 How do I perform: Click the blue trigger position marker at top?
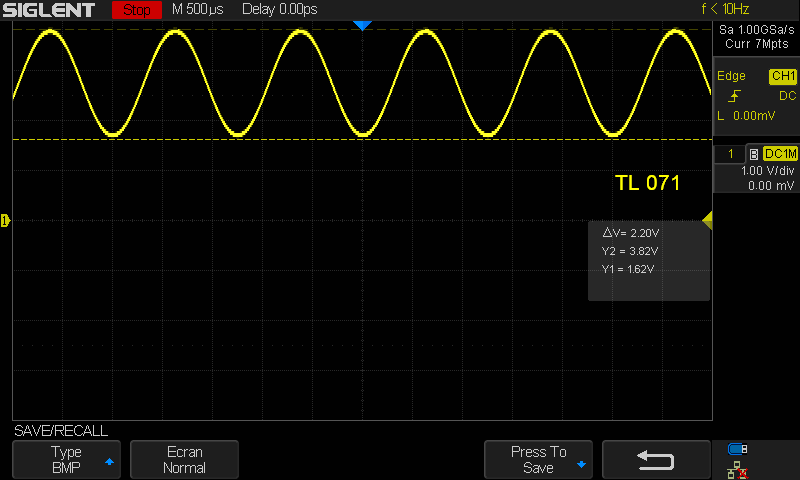362,26
